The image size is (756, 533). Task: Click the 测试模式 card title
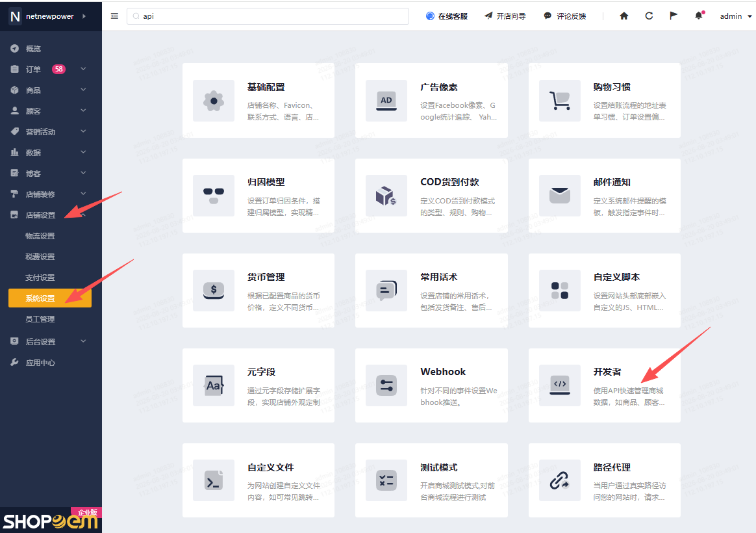(x=439, y=467)
